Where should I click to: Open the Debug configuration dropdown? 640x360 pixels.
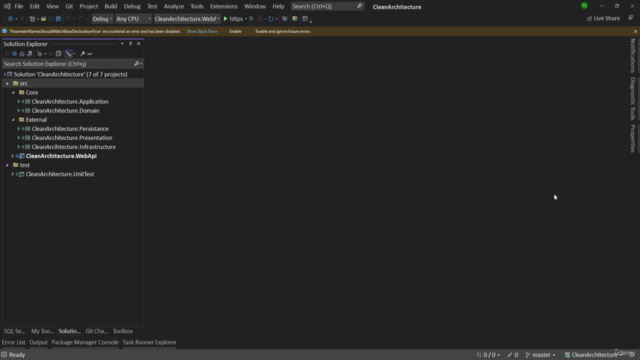(102, 19)
